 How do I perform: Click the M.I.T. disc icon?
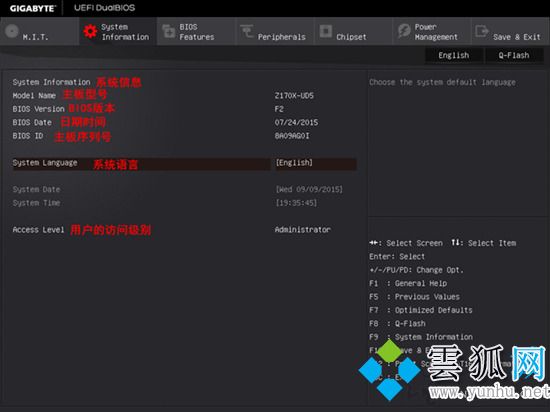12,31
